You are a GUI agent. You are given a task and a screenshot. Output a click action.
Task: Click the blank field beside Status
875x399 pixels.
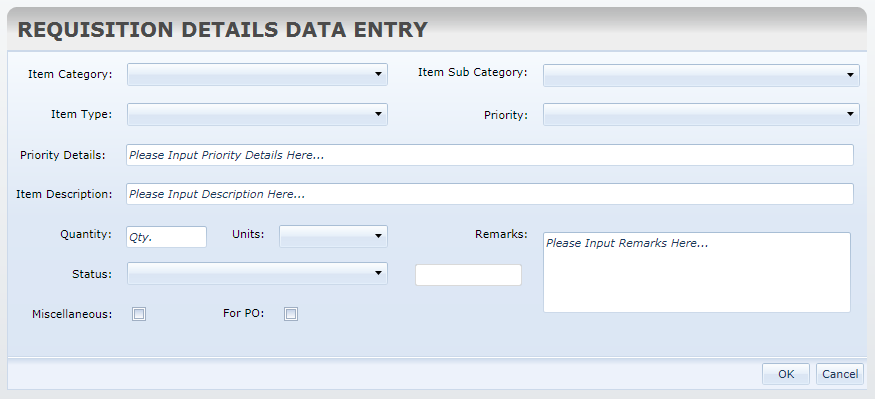coord(468,275)
